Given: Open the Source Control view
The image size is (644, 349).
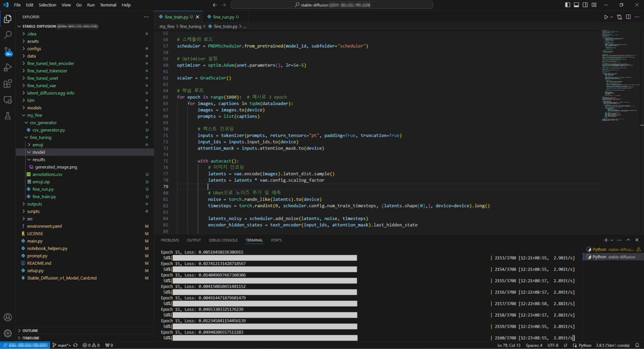Looking at the screenshot, I should [x=8, y=51].
